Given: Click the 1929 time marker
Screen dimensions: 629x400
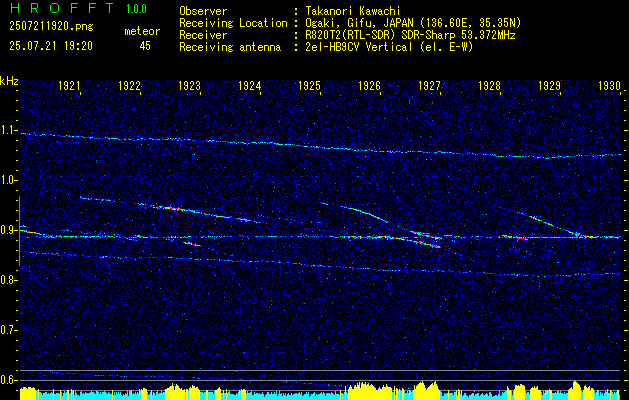Looking at the screenshot, I should (549, 86).
